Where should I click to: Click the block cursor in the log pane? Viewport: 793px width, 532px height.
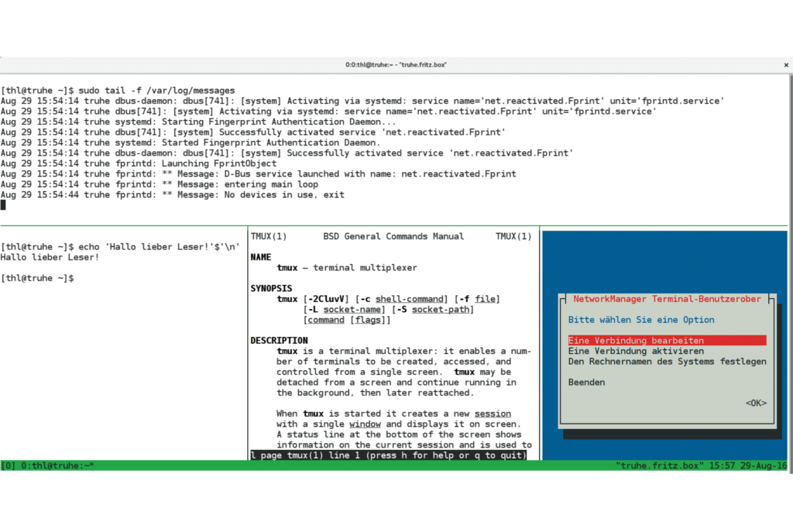pos(3,205)
